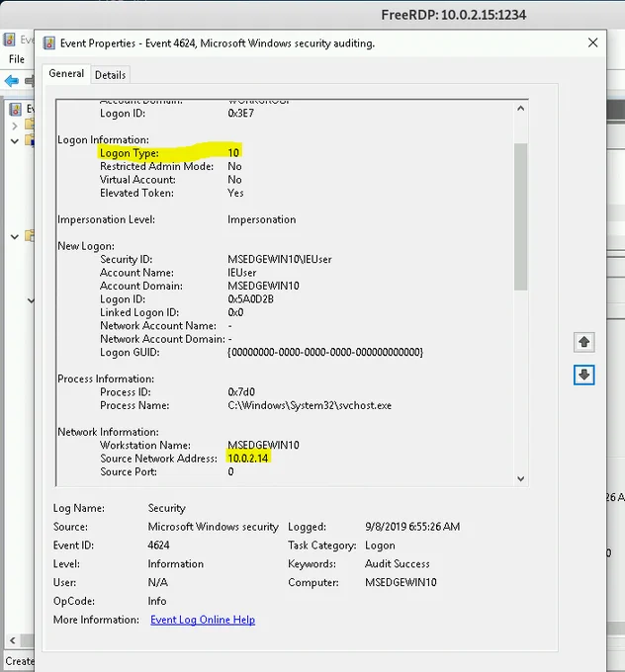
Task: Click the left scroll arrow of Event Viewer tree pane
Action: (13, 640)
